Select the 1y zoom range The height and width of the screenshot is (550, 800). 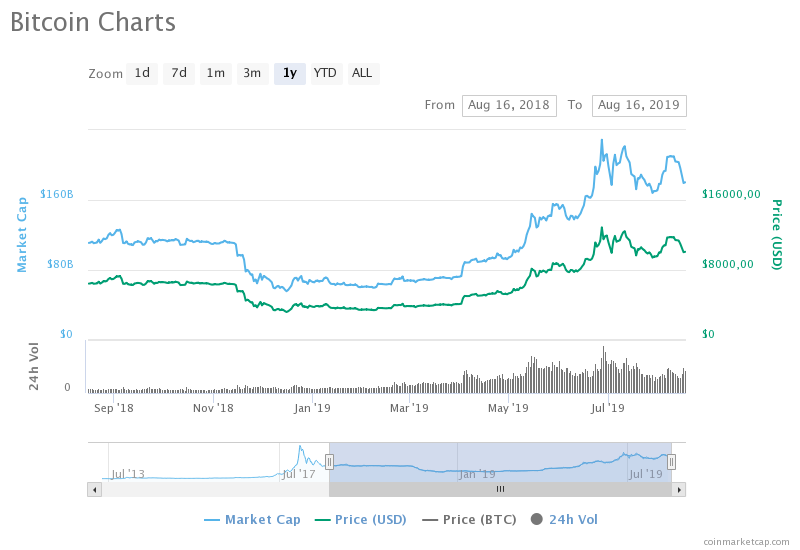point(290,73)
